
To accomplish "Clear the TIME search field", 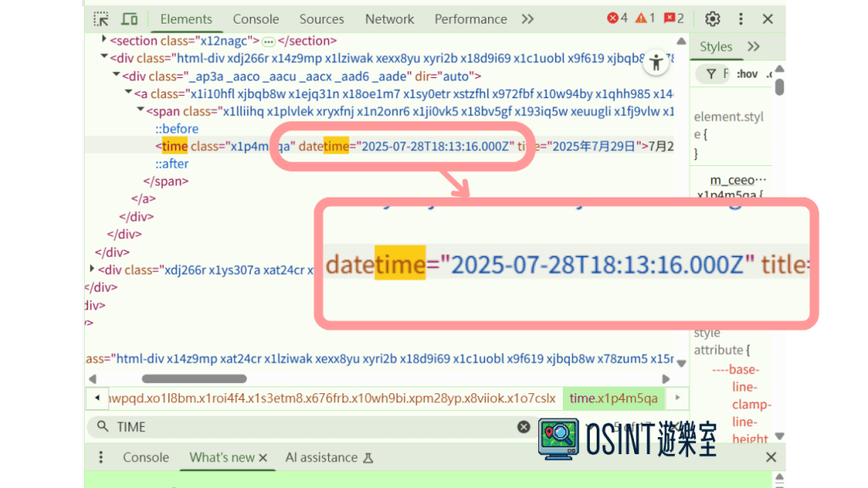I will point(524,427).
